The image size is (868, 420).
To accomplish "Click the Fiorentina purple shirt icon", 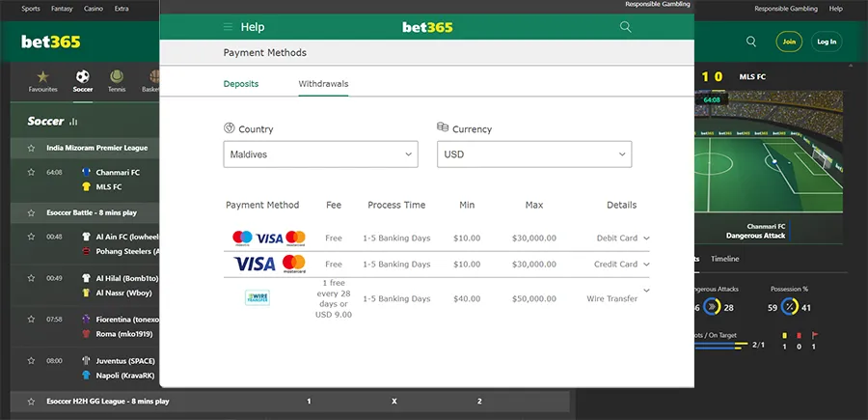I will coord(87,320).
